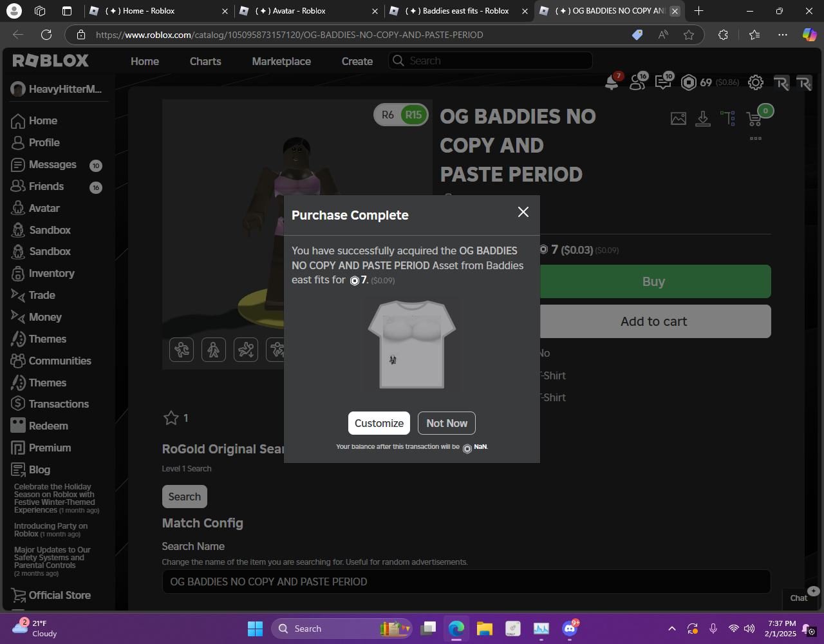The width and height of the screenshot is (824, 644).
Task: Click the view asset image icon
Action: 679,118
